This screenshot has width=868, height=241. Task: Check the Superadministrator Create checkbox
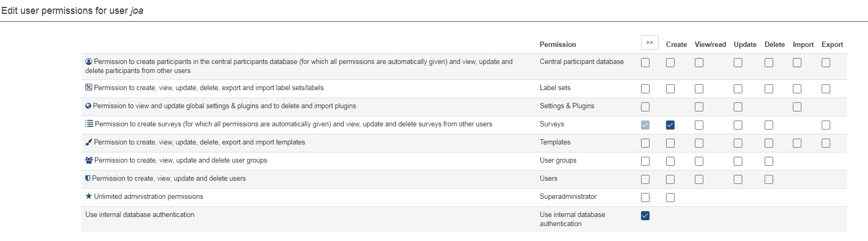pyautogui.click(x=670, y=197)
